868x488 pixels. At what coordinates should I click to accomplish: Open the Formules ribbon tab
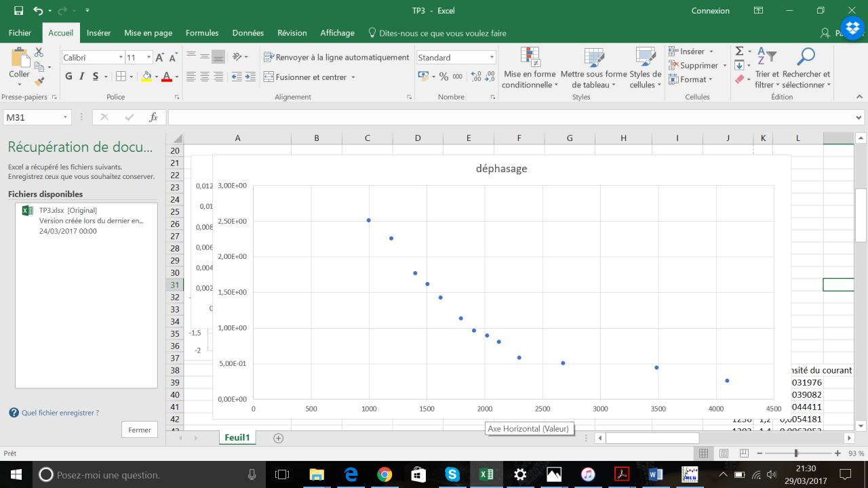click(202, 33)
